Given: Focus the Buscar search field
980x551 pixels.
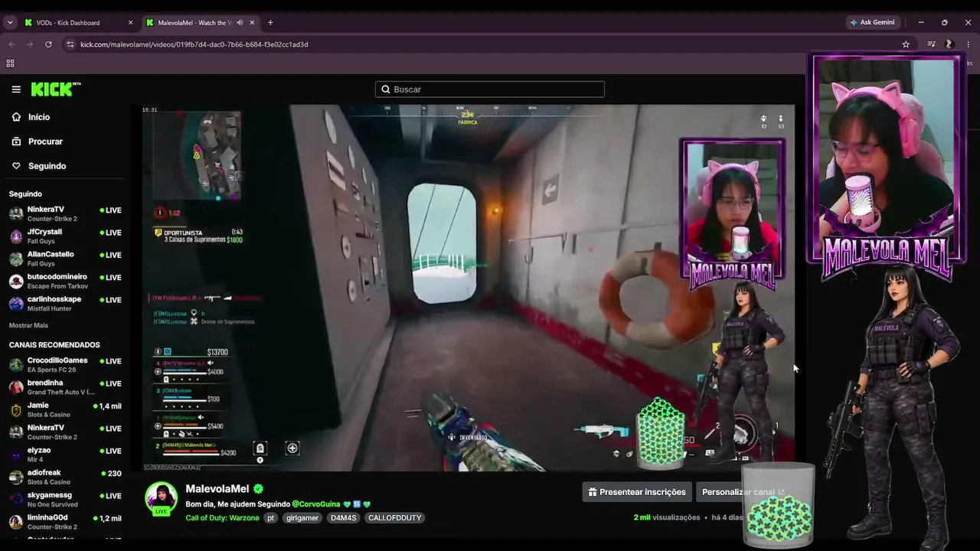Looking at the screenshot, I should (x=490, y=90).
